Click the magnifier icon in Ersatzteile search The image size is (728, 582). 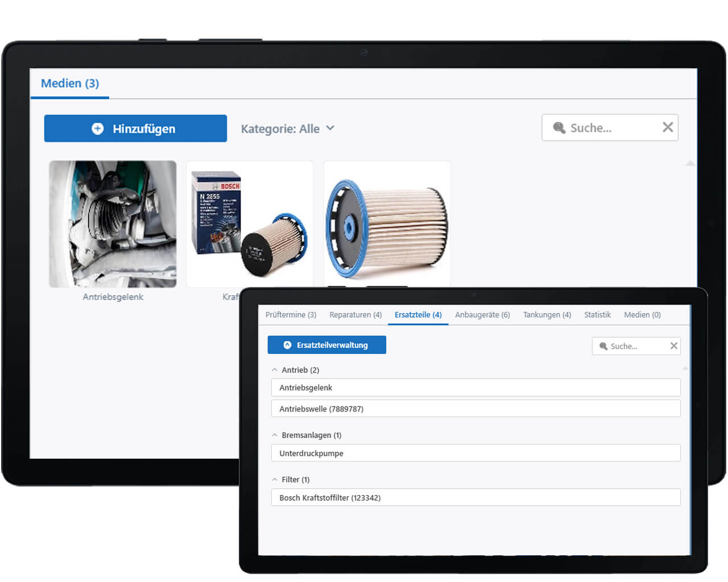(603, 346)
